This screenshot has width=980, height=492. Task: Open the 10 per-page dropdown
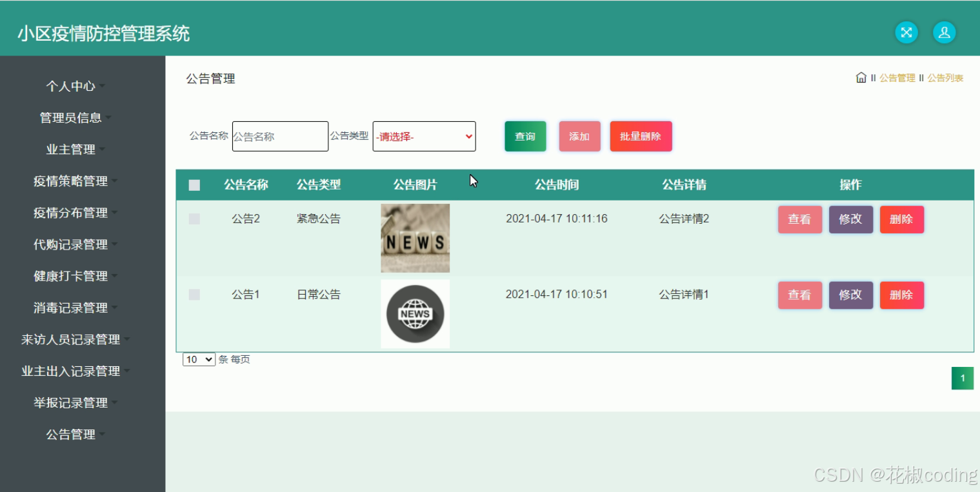pyautogui.click(x=199, y=359)
